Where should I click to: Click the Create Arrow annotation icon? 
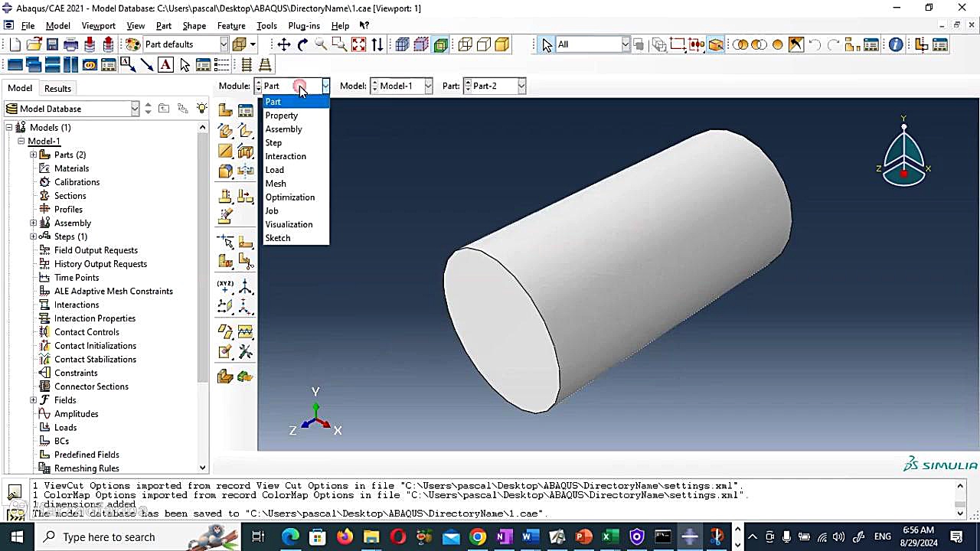point(146,65)
